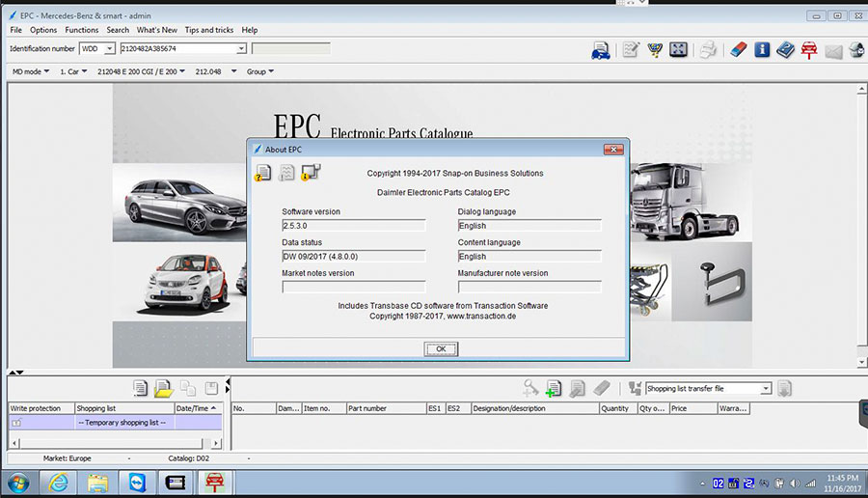This screenshot has height=498, width=868.
Task: Open the Functions menu
Action: pyautogui.click(x=81, y=30)
